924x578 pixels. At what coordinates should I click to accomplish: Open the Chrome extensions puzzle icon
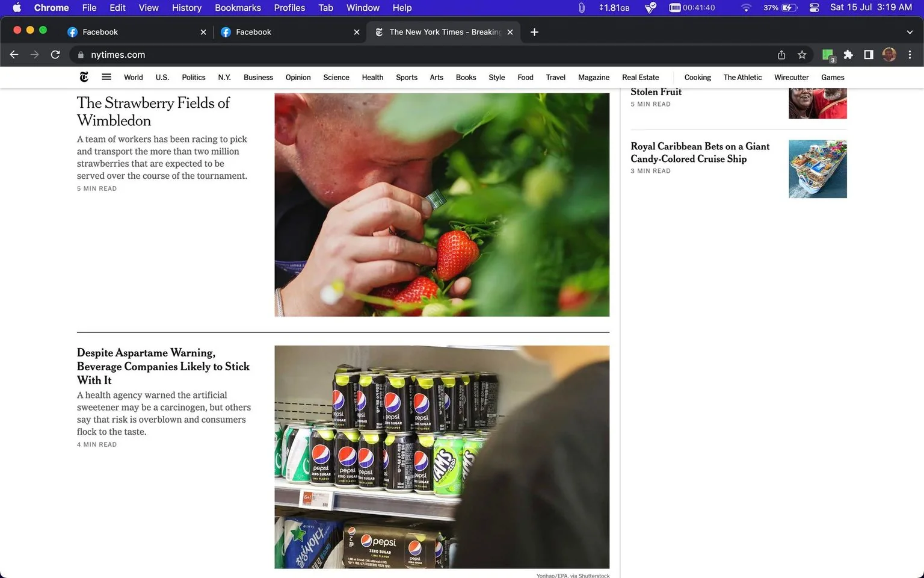click(x=848, y=55)
